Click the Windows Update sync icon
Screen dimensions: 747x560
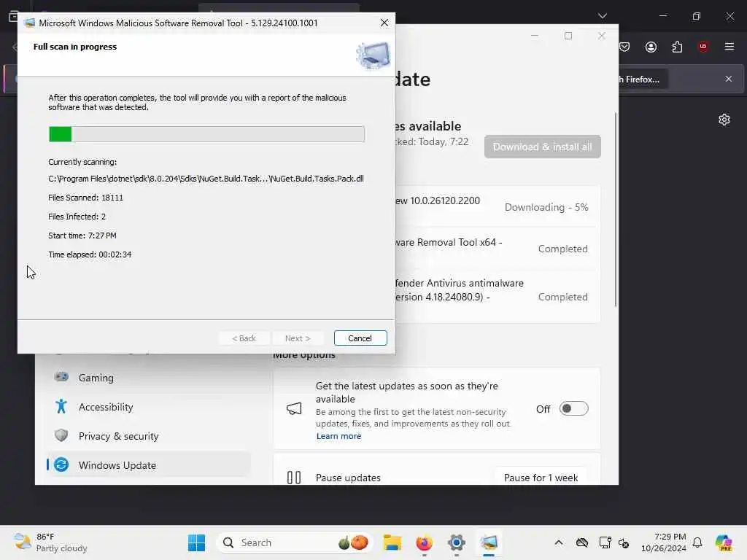(x=61, y=464)
